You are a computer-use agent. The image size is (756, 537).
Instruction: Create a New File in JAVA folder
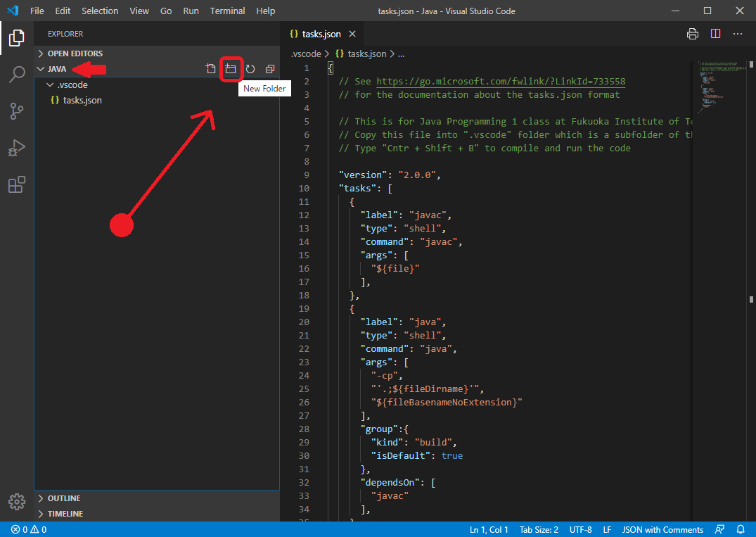point(211,69)
